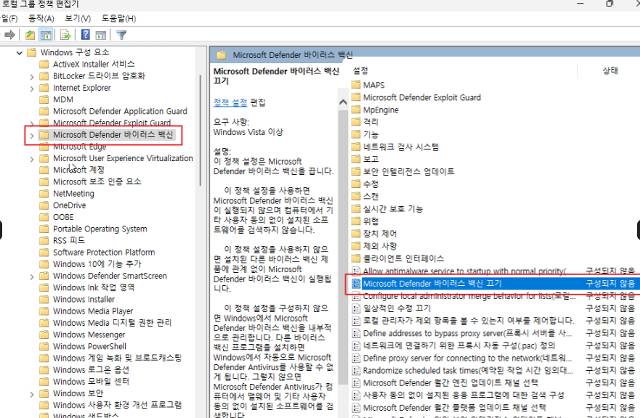
Task: Expand Windows Defender SmartScreen tree node
Action: (32, 276)
